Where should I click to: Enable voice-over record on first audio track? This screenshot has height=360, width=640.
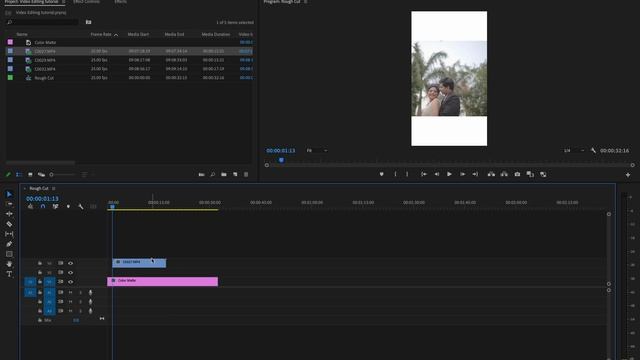pyautogui.click(x=91, y=292)
